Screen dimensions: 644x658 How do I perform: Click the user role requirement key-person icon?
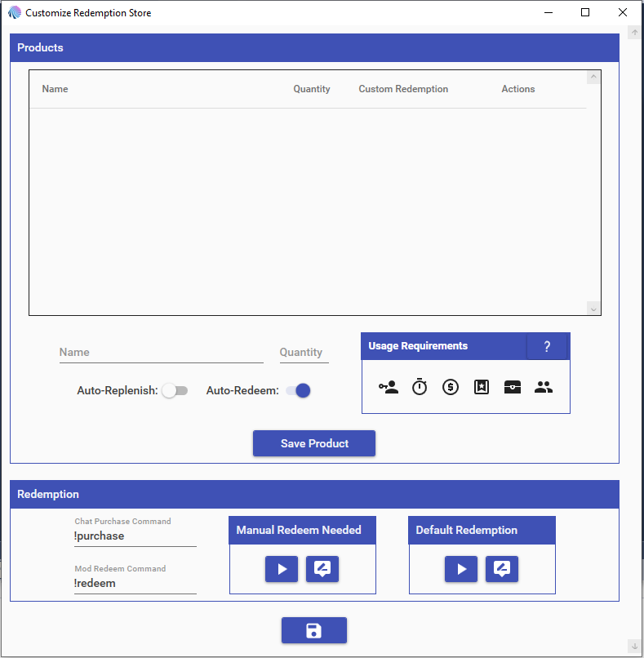coord(389,388)
